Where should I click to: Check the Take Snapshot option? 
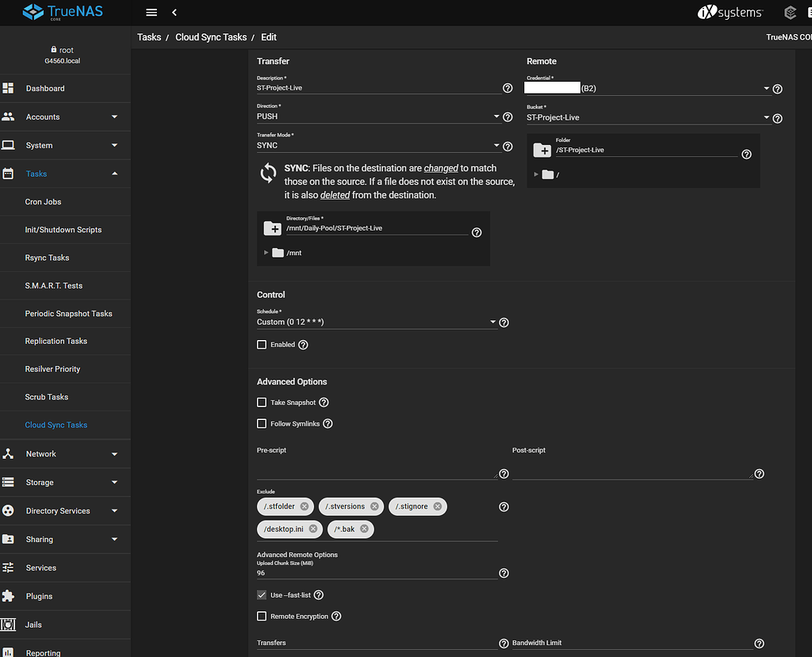pyautogui.click(x=262, y=402)
